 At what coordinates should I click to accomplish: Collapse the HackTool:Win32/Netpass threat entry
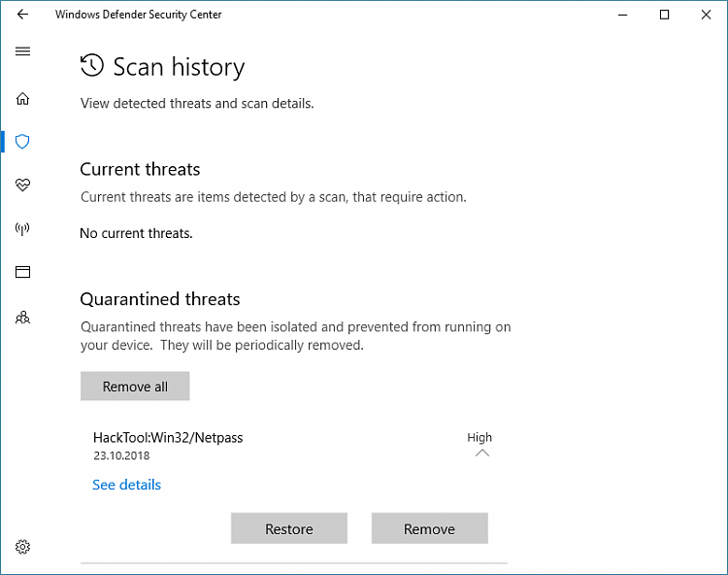[x=482, y=453]
